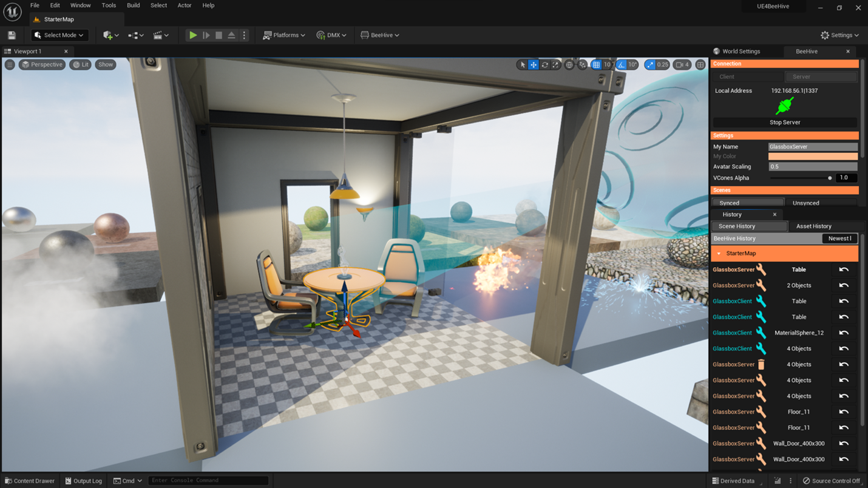Click the VCones Alpha value box 1.0
The width and height of the screenshot is (868, 488).
[x=846, y=178]
